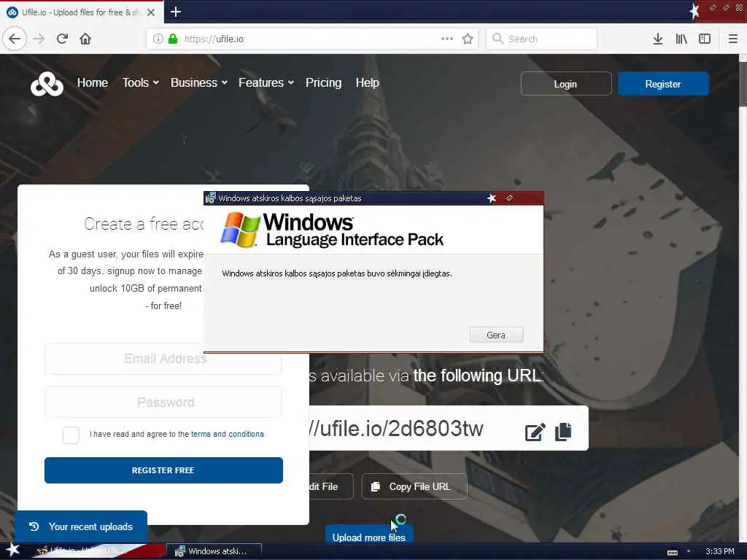Click the Edit File button
747x560 pixels.
pos(330,486)
